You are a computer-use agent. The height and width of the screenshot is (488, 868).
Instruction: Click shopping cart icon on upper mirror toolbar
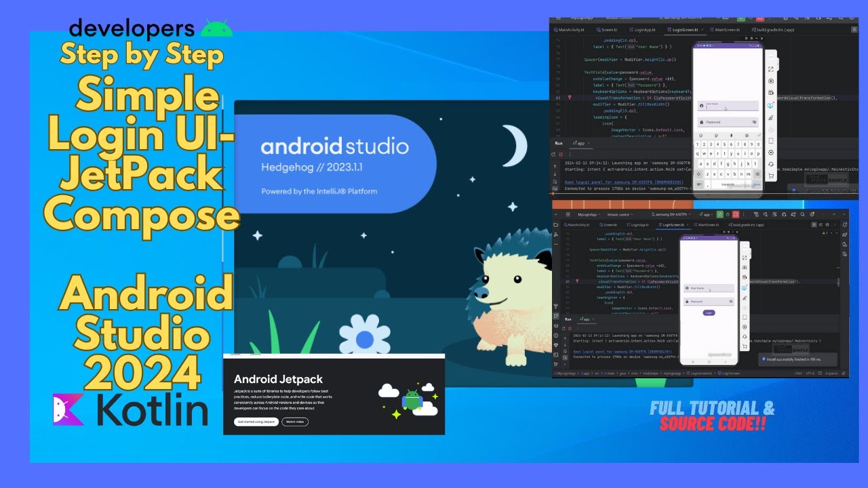coord(771,176)
